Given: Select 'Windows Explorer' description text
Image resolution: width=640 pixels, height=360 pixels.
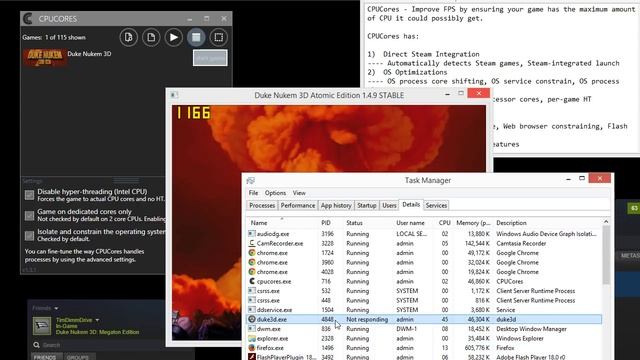Looking at the screenshot, I should (520, 339).
